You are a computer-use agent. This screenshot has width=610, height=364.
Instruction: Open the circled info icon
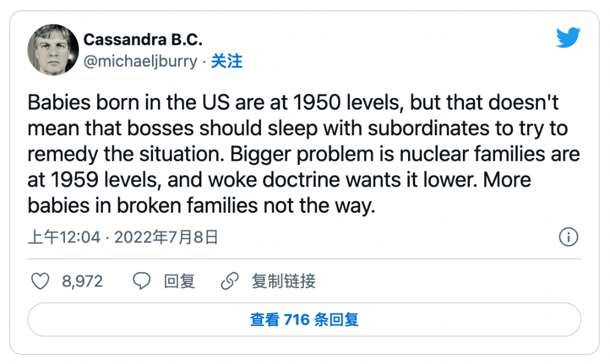click(568, 238)
